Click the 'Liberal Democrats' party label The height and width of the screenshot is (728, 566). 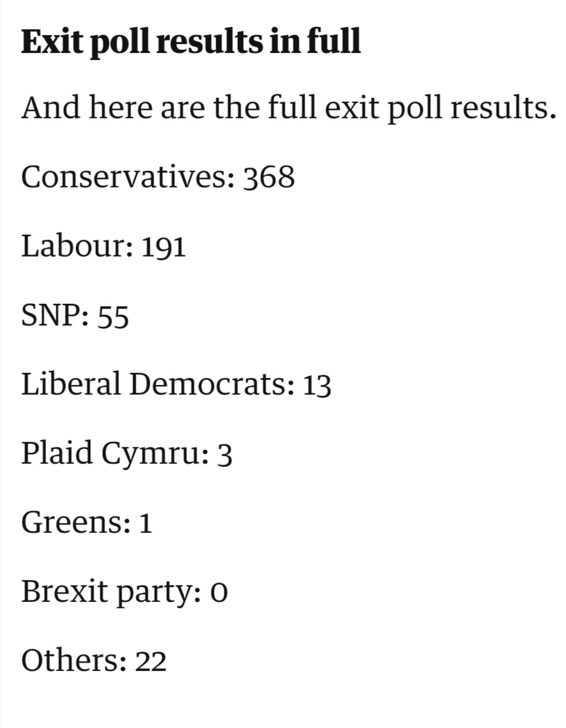[155, 384]
